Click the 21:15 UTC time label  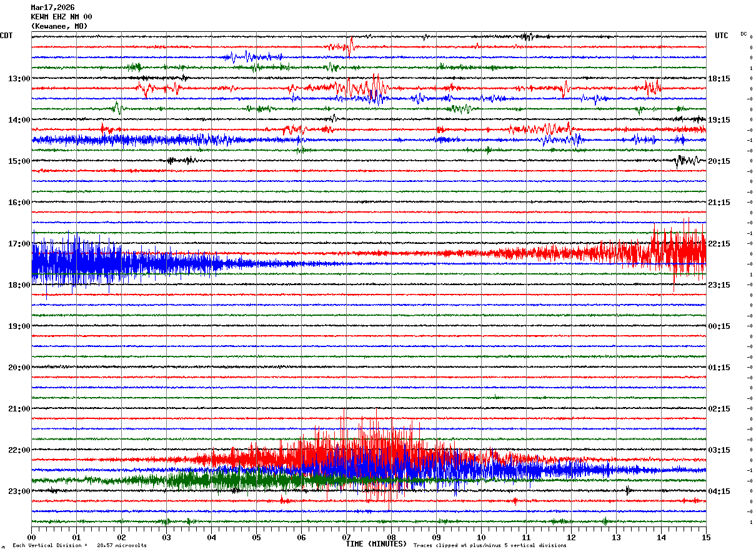point(719,202)
